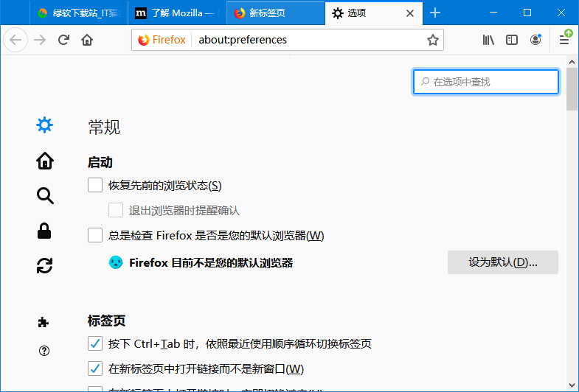This screenshot has width=579, height=392.
Task: Uncheck Ctrl+Tab 依照最近使用顺序 checkbox
Action: [95, 343]
